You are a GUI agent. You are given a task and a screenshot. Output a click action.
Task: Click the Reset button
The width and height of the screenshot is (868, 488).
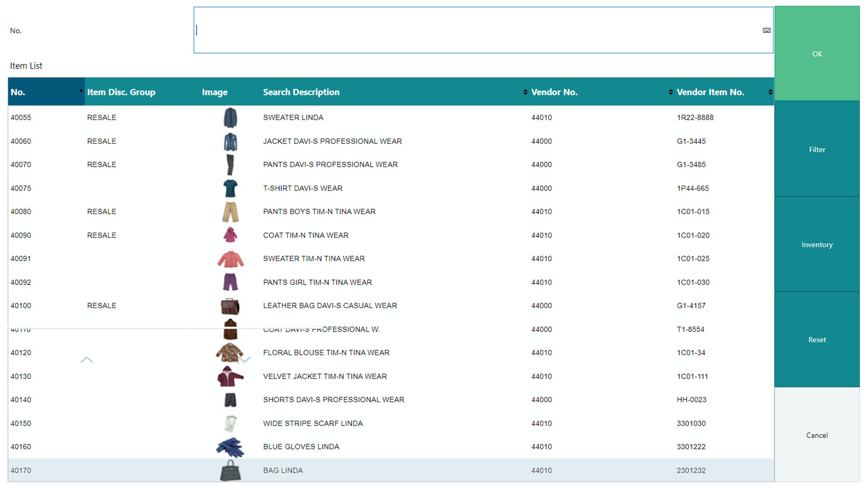[817, 340]
